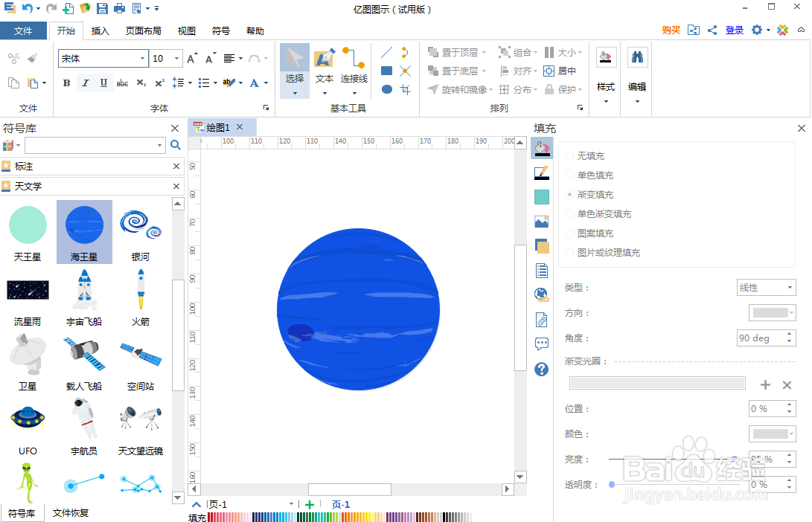Viewport: 812px width, 522px height.
Task: Switch to the 帮助 ribbon tab
Action: 255,31
